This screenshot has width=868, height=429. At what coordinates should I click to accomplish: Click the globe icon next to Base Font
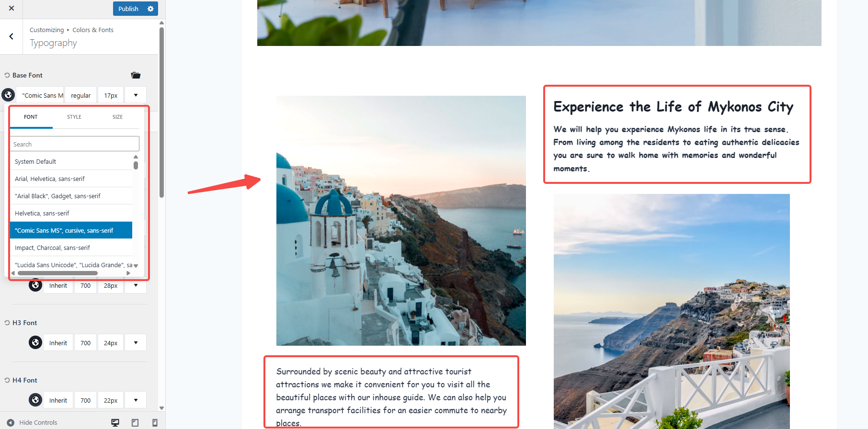tap(8, 95)
